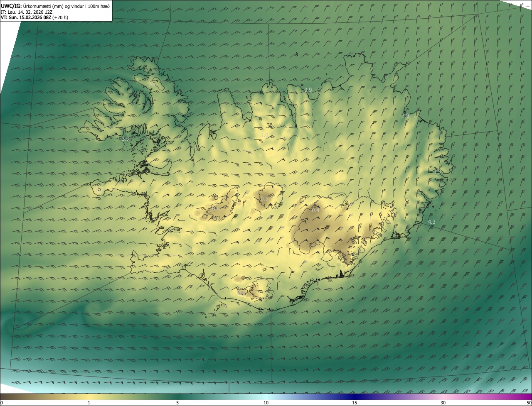The width and height of the screenshot is (532, 406).
Task: Click the 30 tick label on the color scale
Action: click(443, 403)
